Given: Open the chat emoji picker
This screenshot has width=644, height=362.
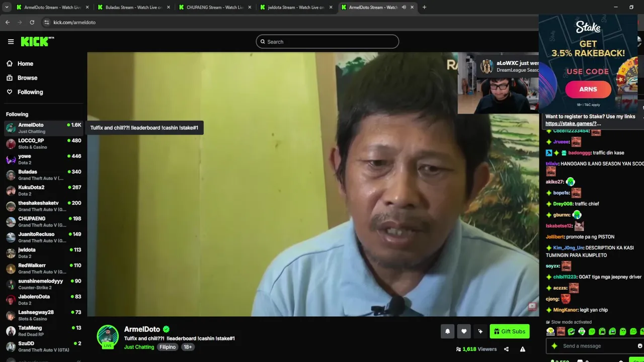Looking at the screenshot, I should [639, 346].
